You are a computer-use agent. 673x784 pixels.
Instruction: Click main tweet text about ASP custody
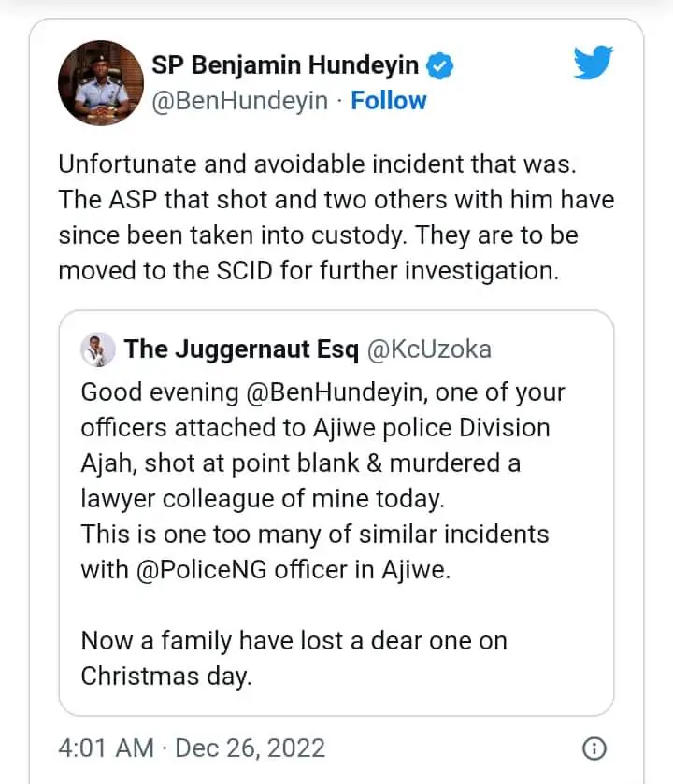pos(336,218)
